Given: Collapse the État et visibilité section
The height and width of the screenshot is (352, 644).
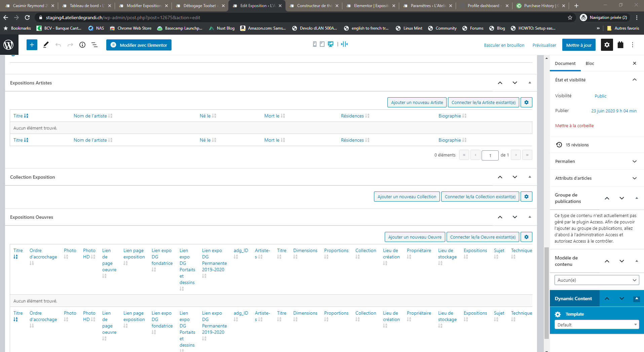Looking at the screenshot, I should (635, 80).
